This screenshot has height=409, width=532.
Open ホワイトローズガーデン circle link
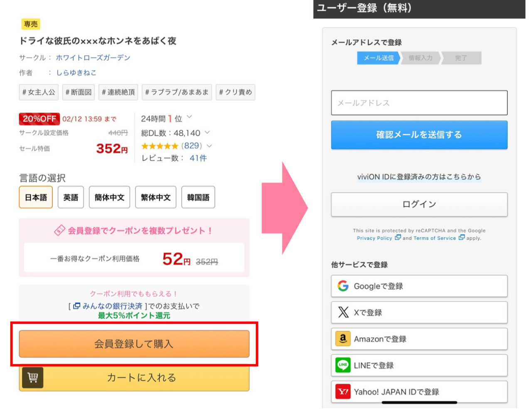[x=93, y=58]
